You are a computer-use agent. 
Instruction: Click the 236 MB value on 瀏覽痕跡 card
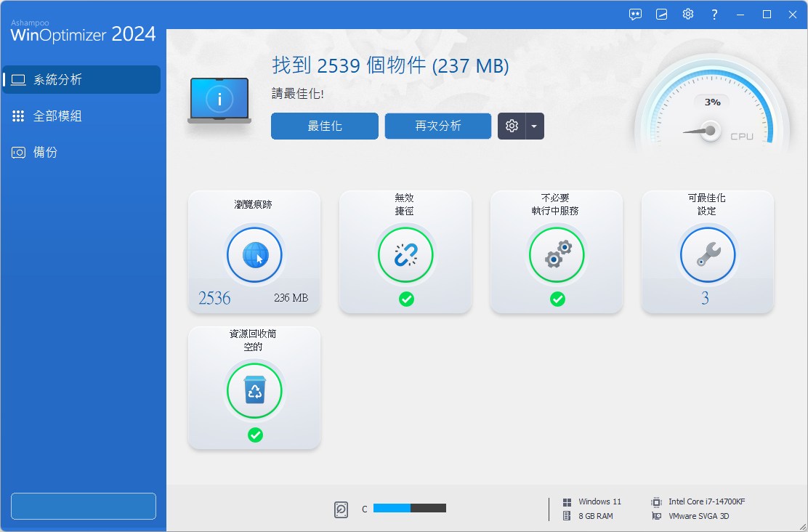[291, 298]
